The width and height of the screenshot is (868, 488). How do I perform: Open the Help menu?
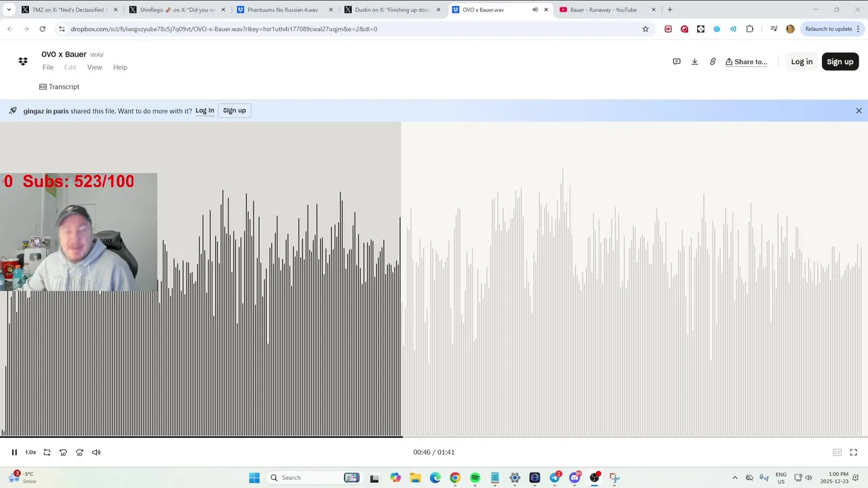[x=120, y=67]
